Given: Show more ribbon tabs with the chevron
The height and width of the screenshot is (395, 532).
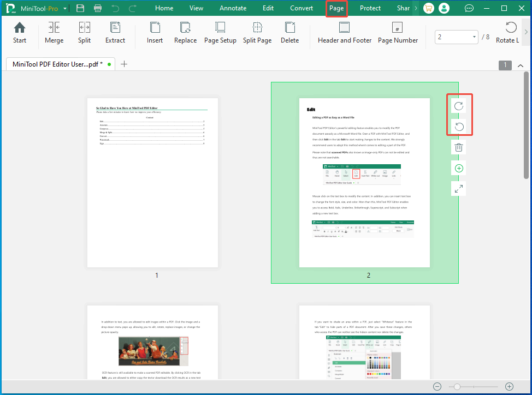Looking at the screenshot, I should 416,8.
